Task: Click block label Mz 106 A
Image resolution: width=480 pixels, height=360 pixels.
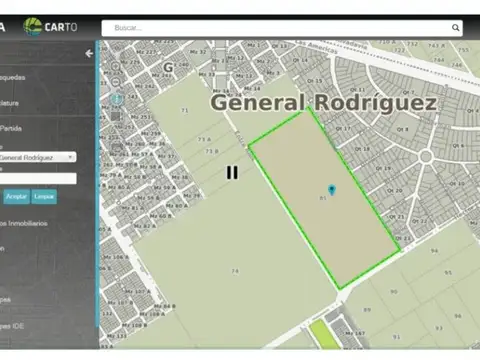Action: [x=116, y=257]
